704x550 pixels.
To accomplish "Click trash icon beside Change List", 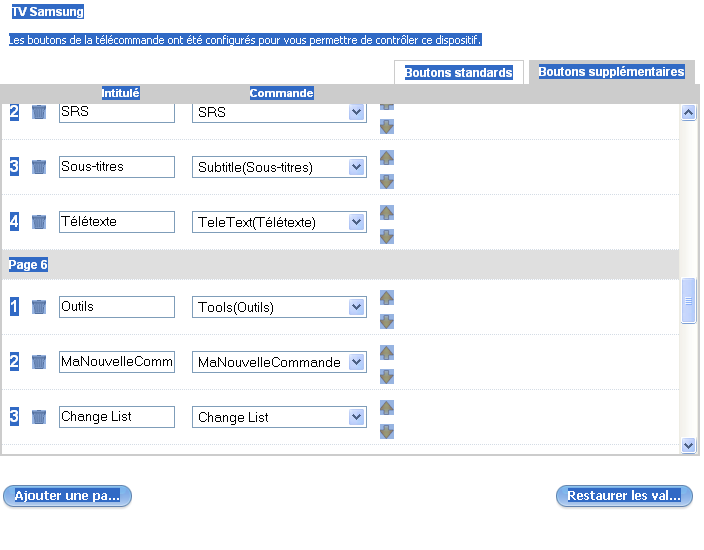I will (x=39, y=417).
